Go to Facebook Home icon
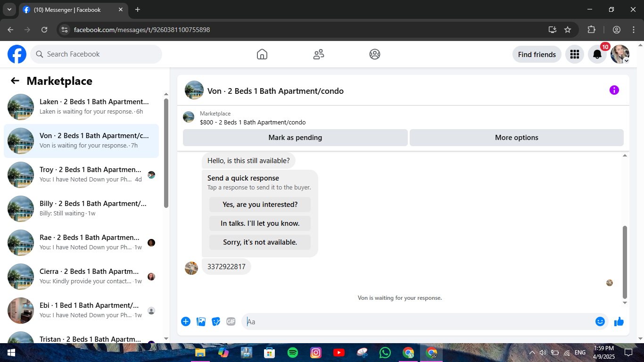This screenshot has height=362, width=644. point(262,54)
